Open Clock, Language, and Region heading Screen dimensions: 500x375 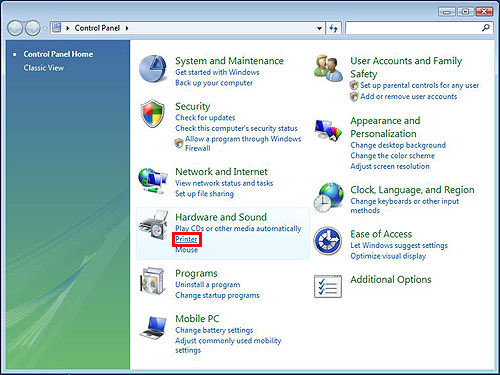[412, 190]
